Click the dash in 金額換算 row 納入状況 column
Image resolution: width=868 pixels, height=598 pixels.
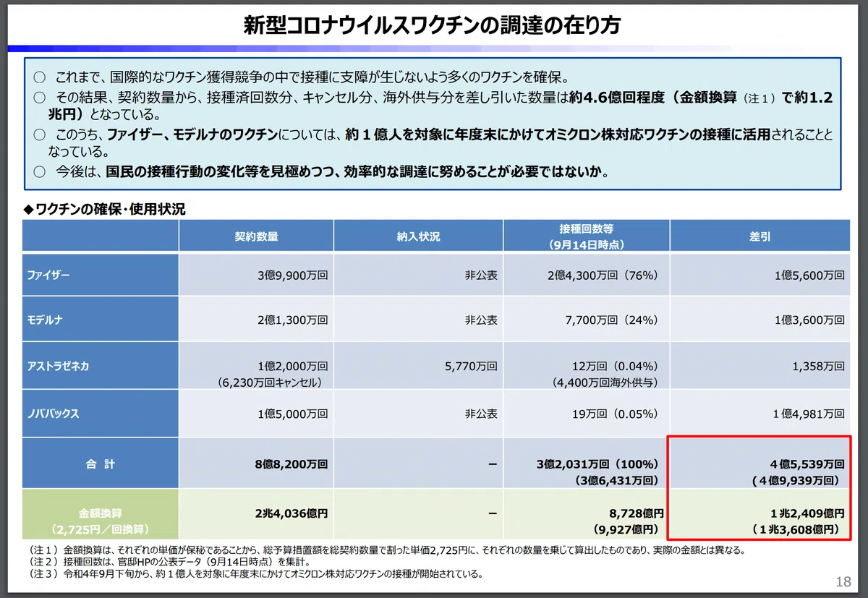pyautogui.click(x=493, y=513)
